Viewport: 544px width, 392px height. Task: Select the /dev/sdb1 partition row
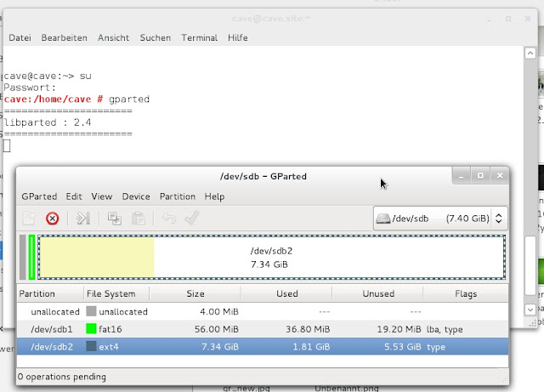point(263,329)
